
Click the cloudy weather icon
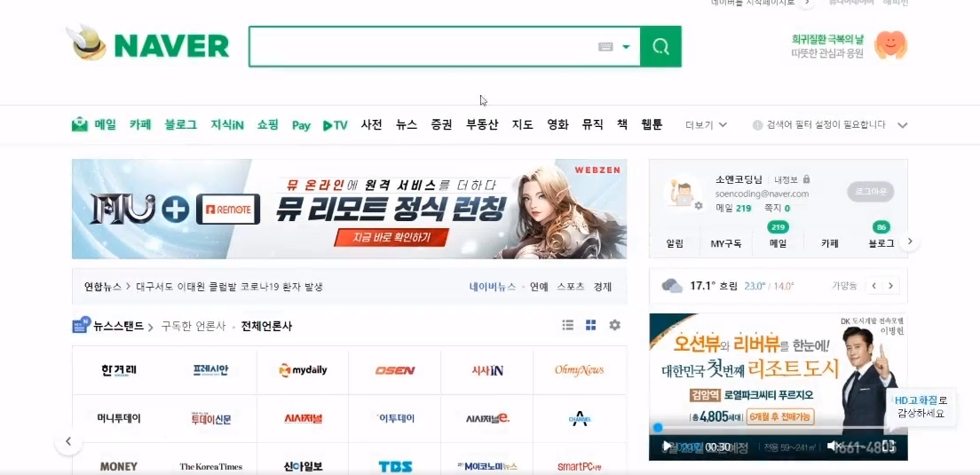point(673,286)
